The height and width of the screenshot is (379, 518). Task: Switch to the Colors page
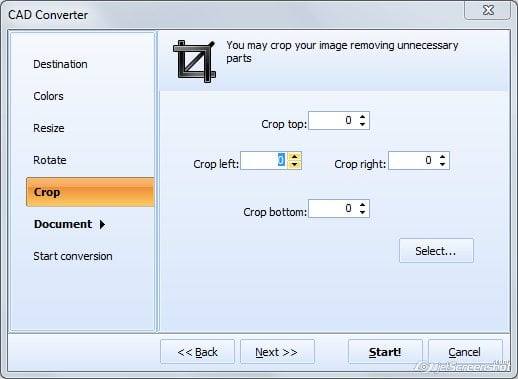coord(48,96)
